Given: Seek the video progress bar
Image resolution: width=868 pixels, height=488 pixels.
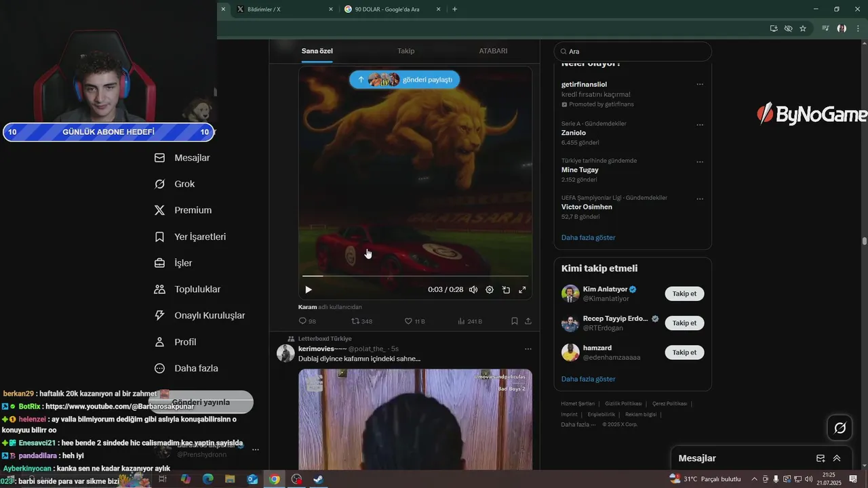Looking at the screenshot, I should (x=415, y=276).
